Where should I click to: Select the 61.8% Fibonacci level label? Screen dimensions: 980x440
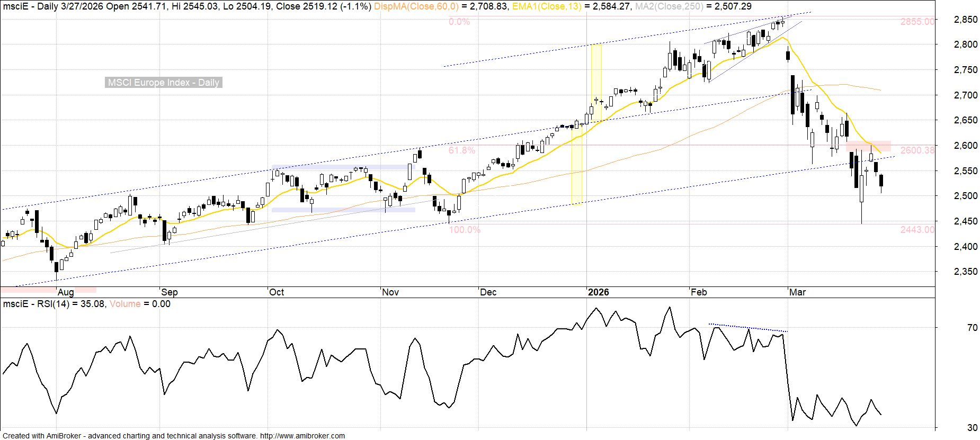point(461,150)
